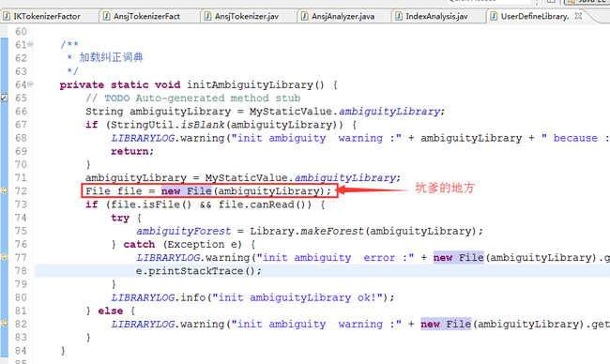The height and width of the screenshot is (364, 610).
Task: Click the TODO task marker on line 65
Action: click(x=4, y=98)
